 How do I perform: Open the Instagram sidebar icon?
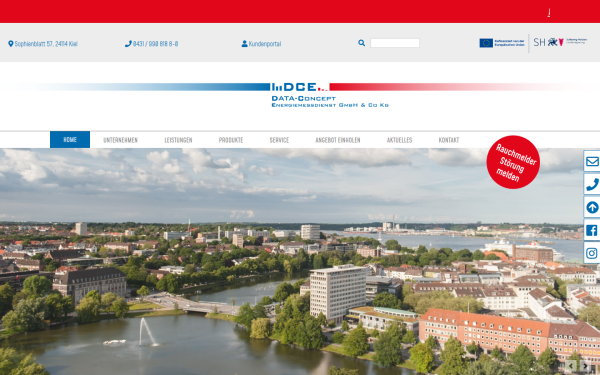(592, 253)
